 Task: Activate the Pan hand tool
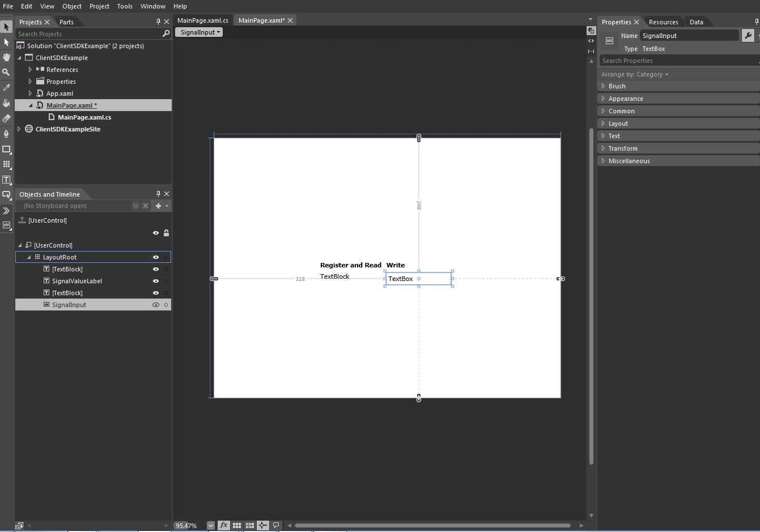tap(6, 57)
